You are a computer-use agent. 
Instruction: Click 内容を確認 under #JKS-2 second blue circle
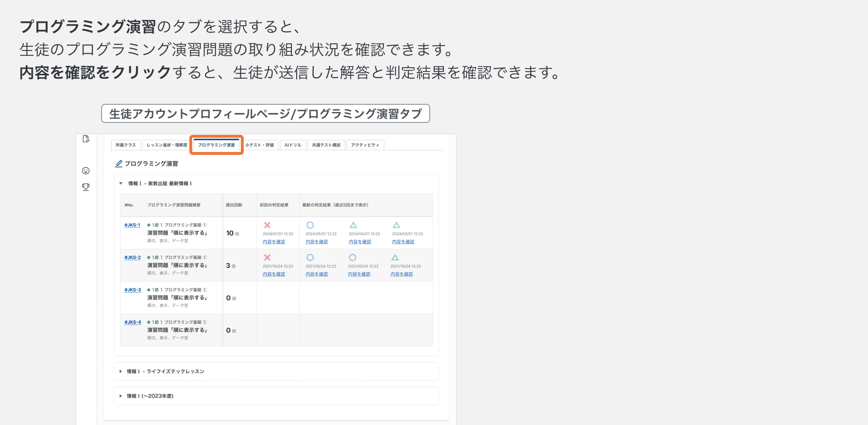pos(359,274)
